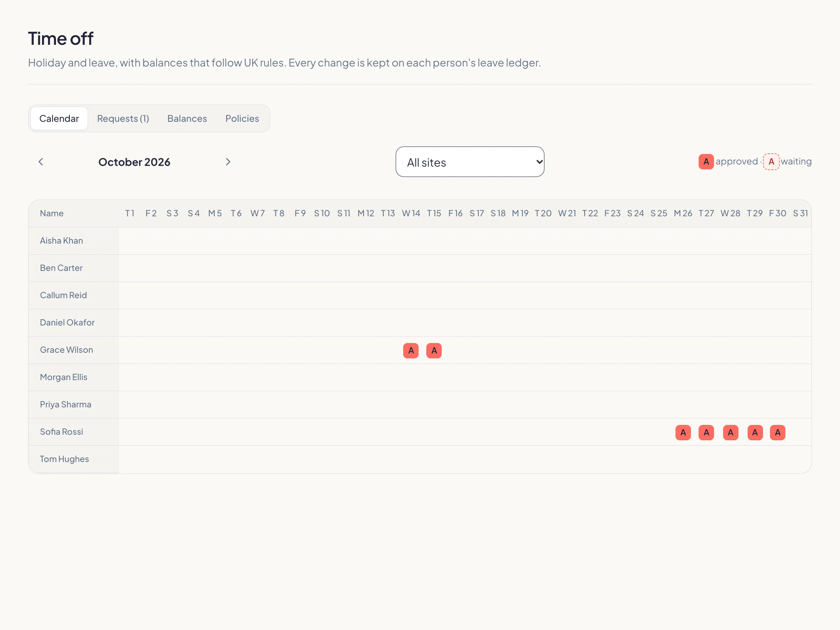Viewport: 840px width, 630px height.
Task: Select the Daniel Okafor row name
Action: [x=67, y=323]
